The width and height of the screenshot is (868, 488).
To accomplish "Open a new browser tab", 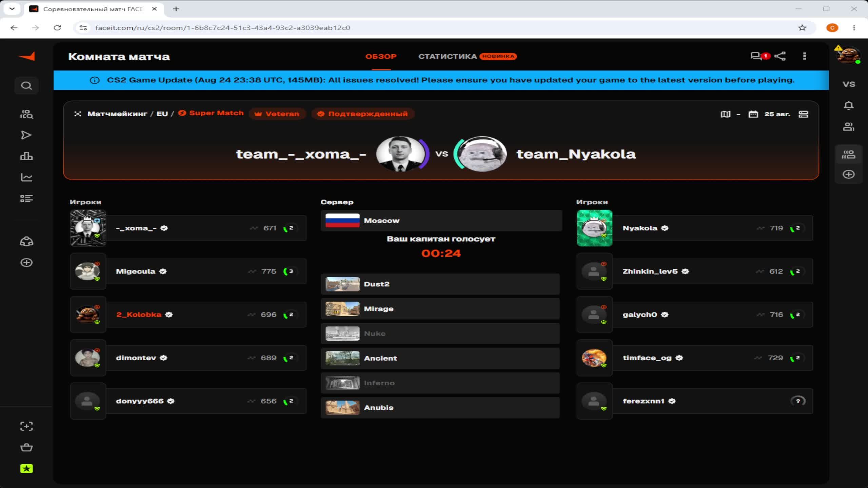I will pos(176,9).
